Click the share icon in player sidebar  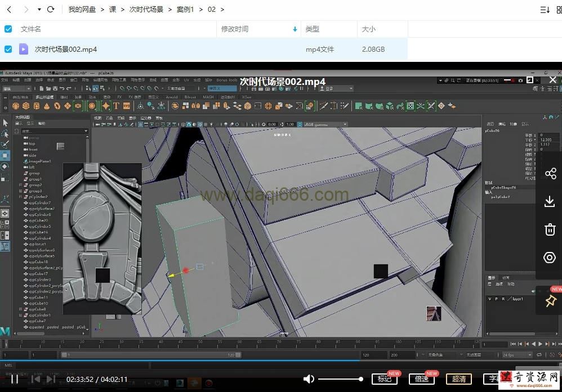[x=551, y=174]
